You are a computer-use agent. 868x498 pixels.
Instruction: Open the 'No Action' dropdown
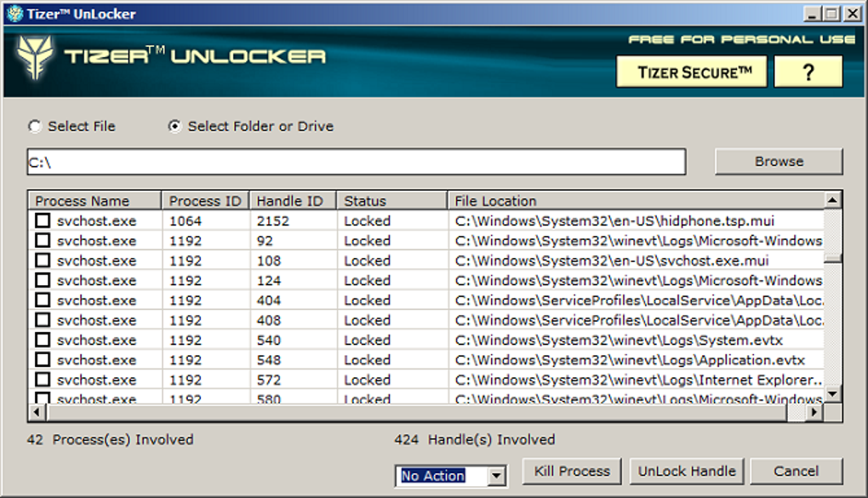coord(497,476)
